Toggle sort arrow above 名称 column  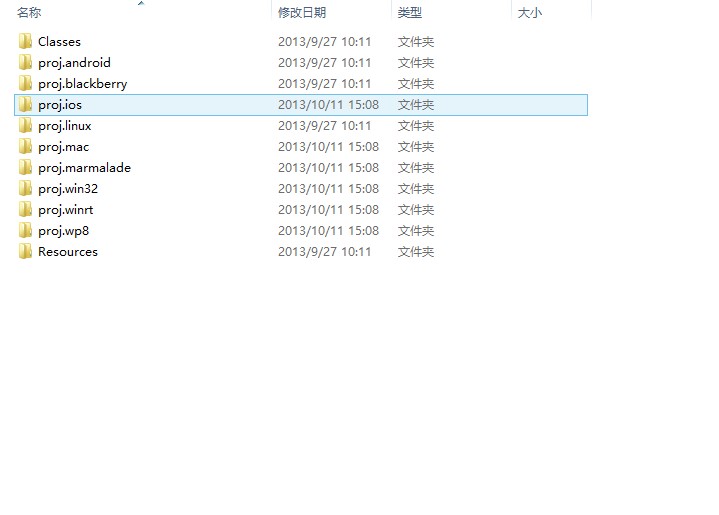[x=141, y=3]
